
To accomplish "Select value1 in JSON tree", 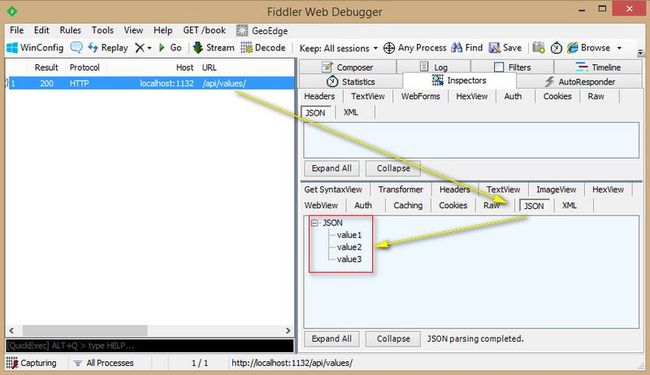I will (x=349, y=235).
